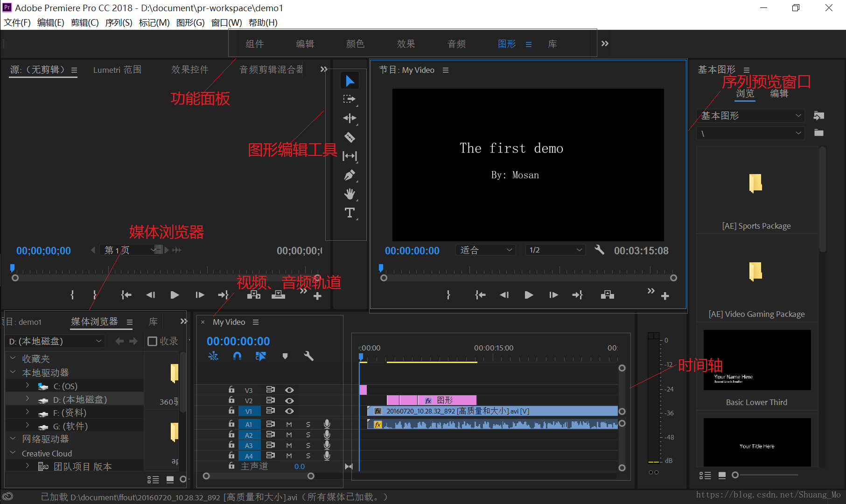Image resolution: width=846 pixels, height=504 pixels.
Task: Toggle insert sequences as nests option
Action: coord(213,356)
